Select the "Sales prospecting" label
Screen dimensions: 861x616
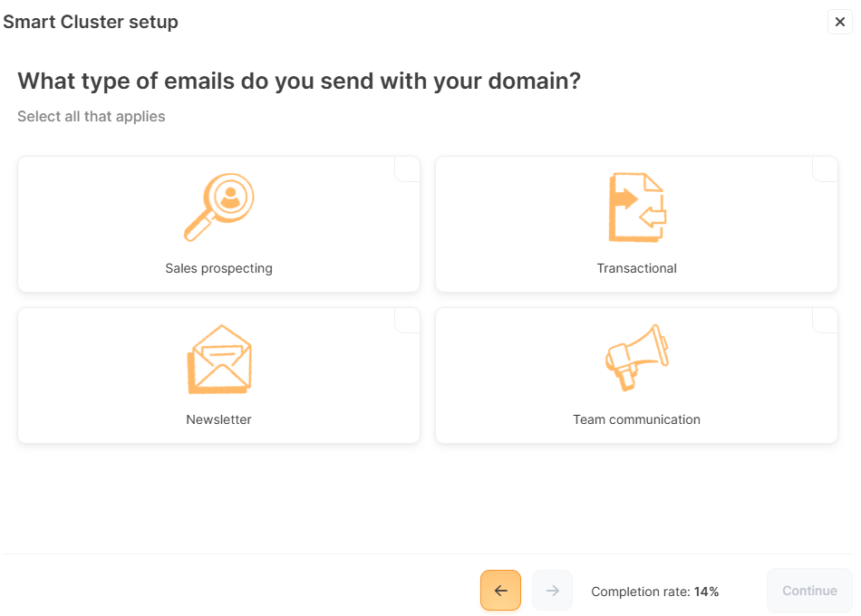218,268
